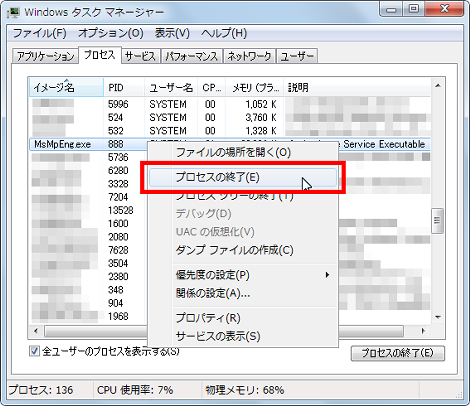Click the vertical scrollbar down arrow
This screenshot has height=406, width=470.
pyautogui.click(x=438, y=317)
